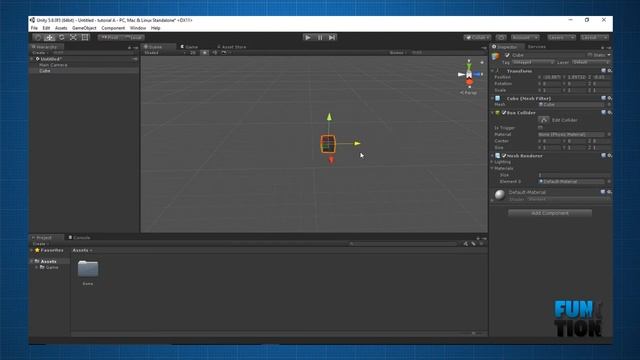Switch to the Asset Store tab
The width and height of the screenshot is (640, 360).
231,47
